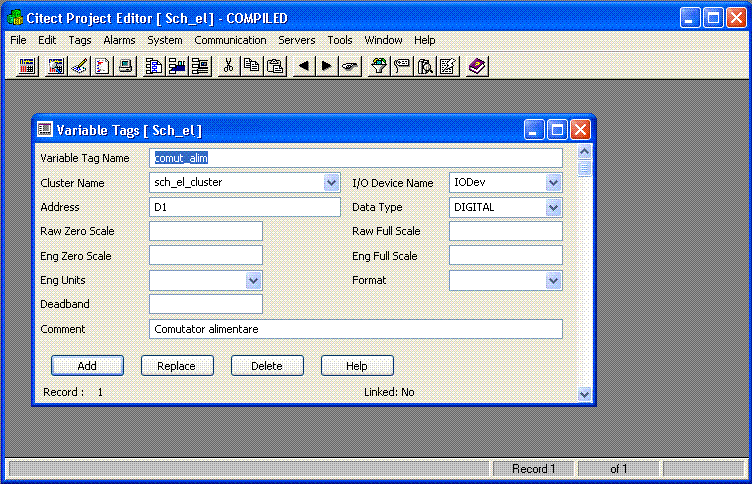Click the first toolbar icon with grid
Screen dimensions: 753x485
28,66
